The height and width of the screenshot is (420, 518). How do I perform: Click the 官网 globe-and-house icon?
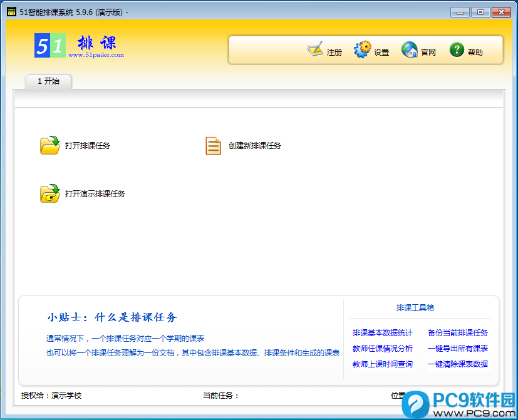click(x=410, y=49)
